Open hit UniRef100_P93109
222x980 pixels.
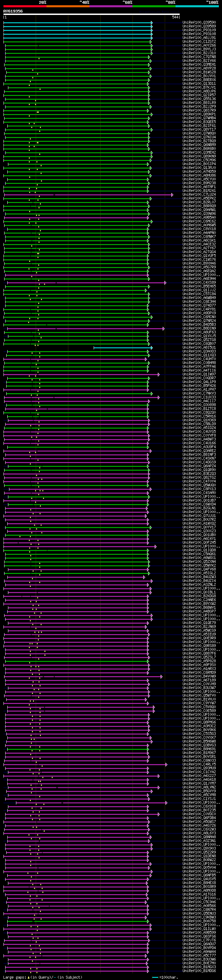(x=199, y=30)
